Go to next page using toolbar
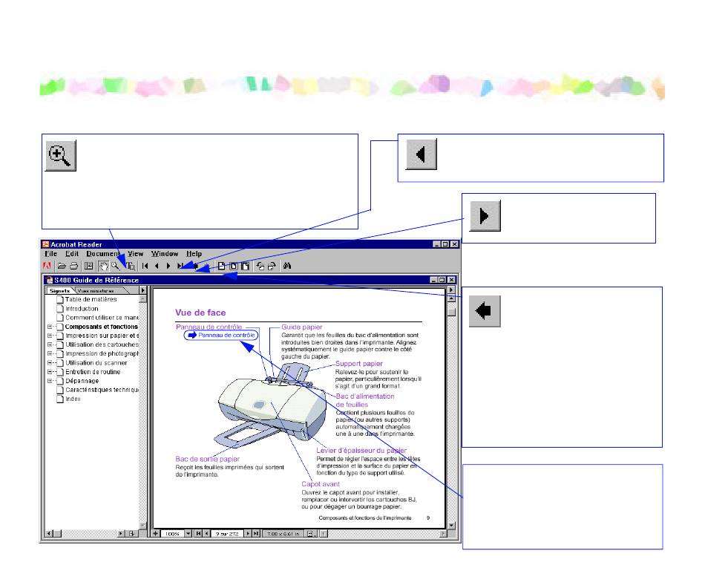Screen dimensions: 705x588 click(x=168, y=266)
